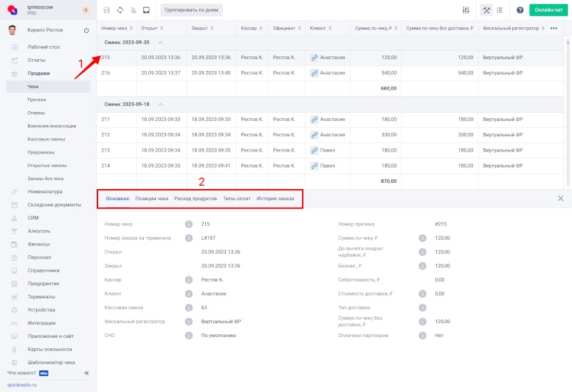The image size is (572, 392).
Task: Click info icon next to Номер чека
Action: click(x=189, y=224)
